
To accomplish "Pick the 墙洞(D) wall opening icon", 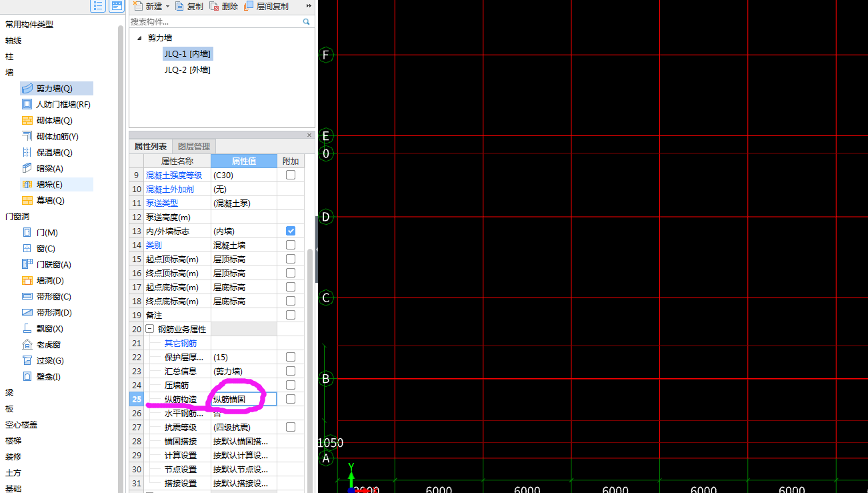I will pos(27,280).
